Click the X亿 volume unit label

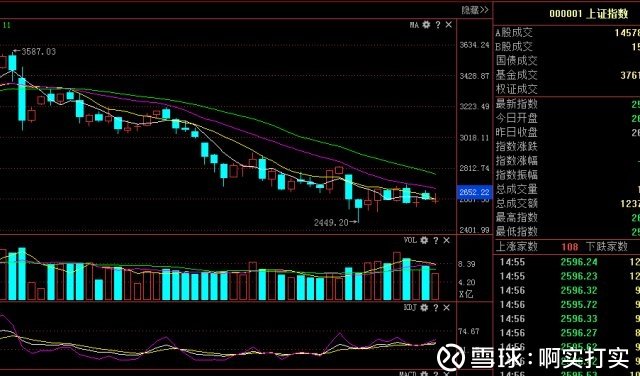(466, 294)
